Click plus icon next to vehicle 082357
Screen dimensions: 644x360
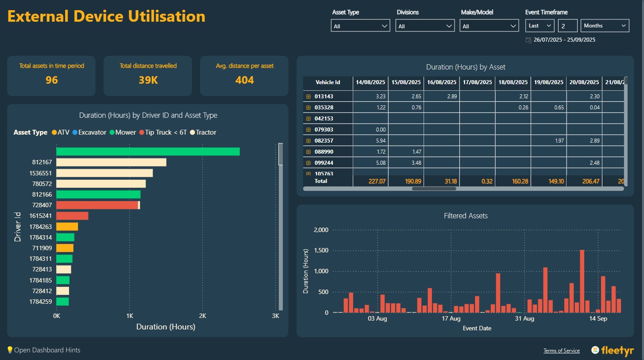pos(309,140)
